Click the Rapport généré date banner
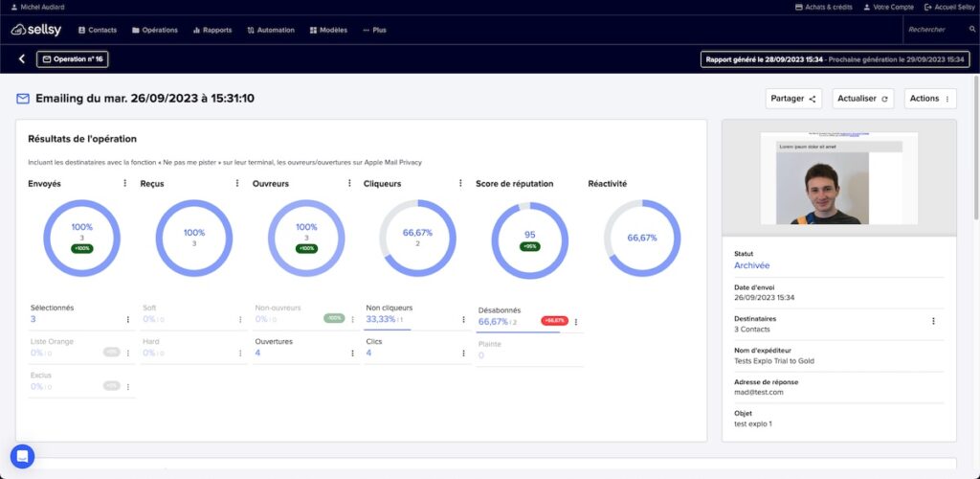 (x=835, y=59)
